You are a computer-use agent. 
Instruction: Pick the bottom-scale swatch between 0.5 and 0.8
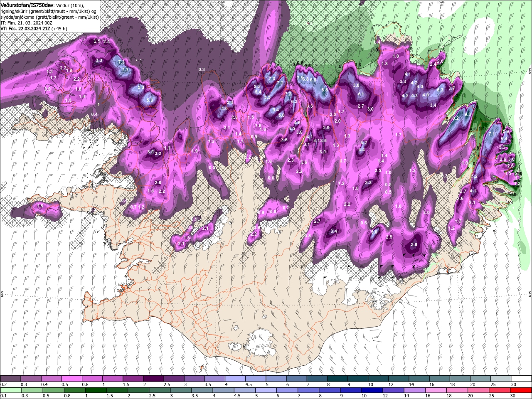54,390
